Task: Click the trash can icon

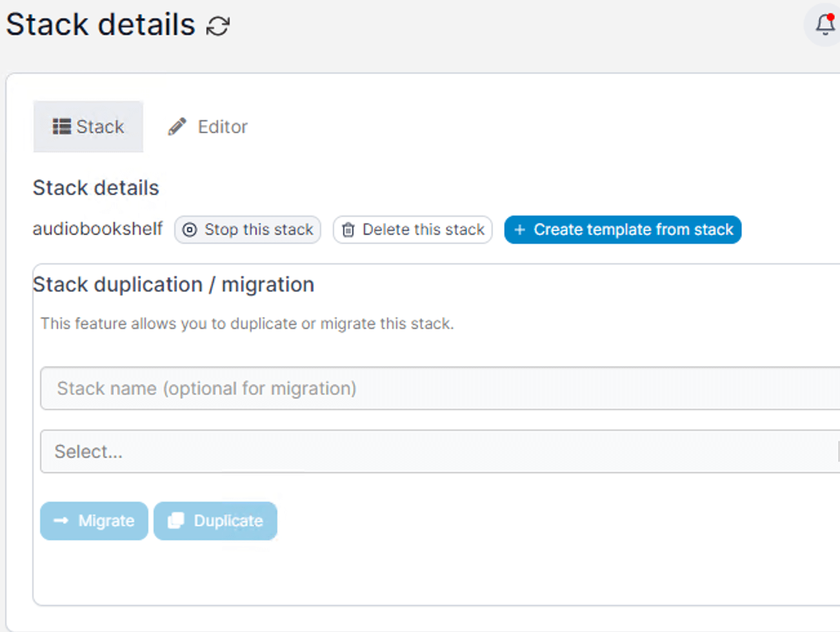Action: (348, 230)
